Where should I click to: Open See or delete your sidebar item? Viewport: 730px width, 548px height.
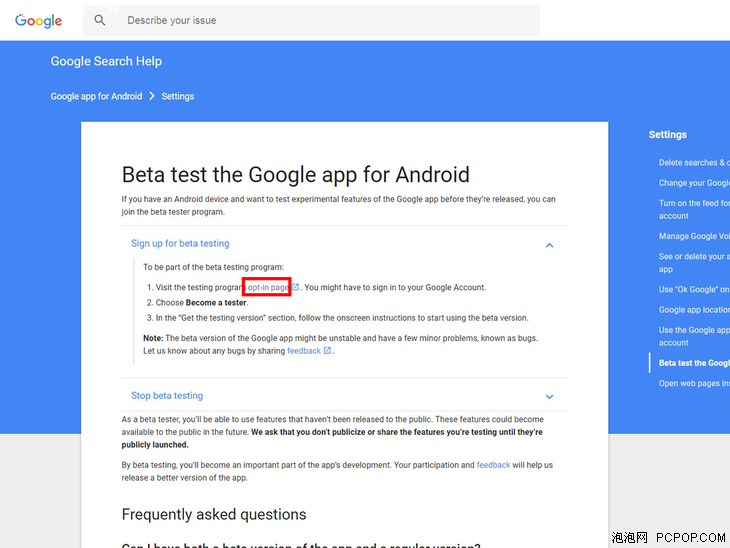pos(694,263)
